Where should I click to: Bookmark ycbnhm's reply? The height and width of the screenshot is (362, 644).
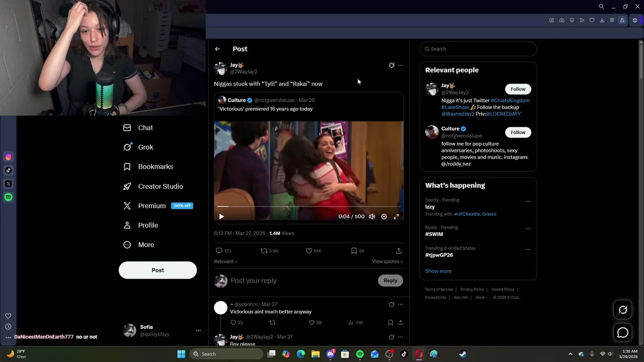390,323
